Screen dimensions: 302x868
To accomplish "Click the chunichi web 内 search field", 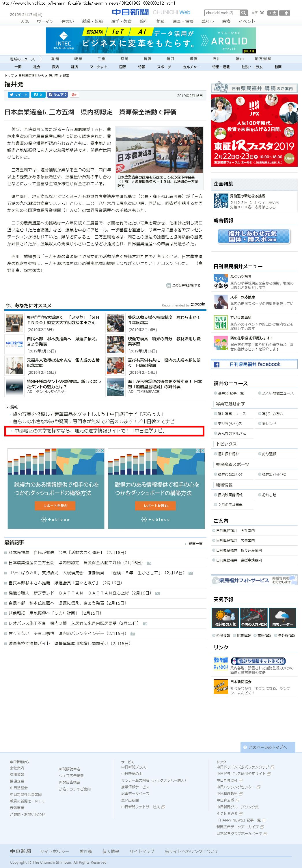I will click(x=222, y=13).
